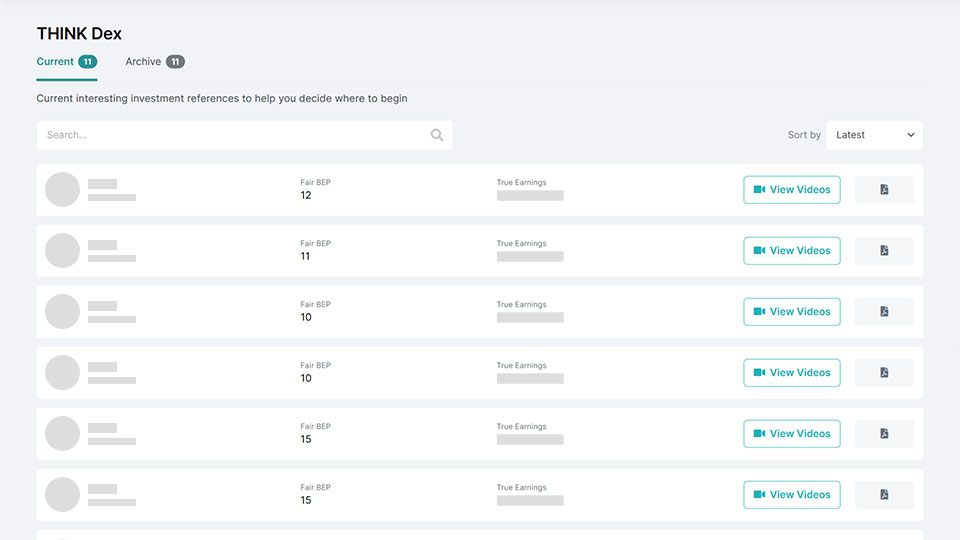
Task: Open View Videos in the fifth row
Action: point(792,434)
